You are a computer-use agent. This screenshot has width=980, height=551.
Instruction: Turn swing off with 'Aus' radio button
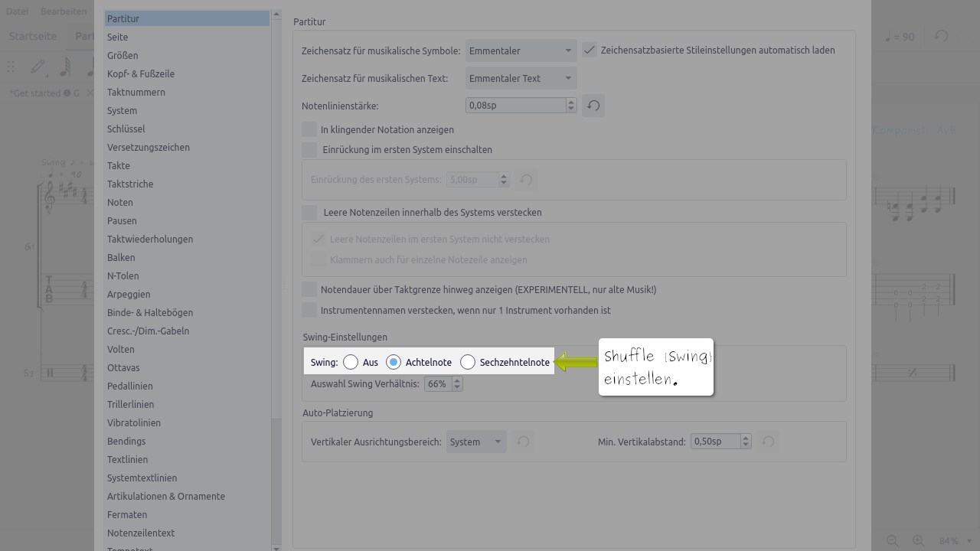pos(351,362)
